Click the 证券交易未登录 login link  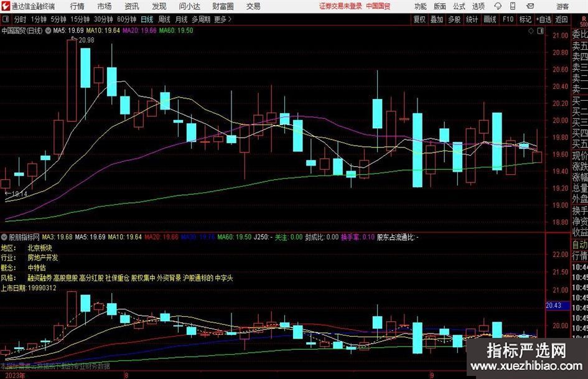pyautogui.click(x=340, y=6)
